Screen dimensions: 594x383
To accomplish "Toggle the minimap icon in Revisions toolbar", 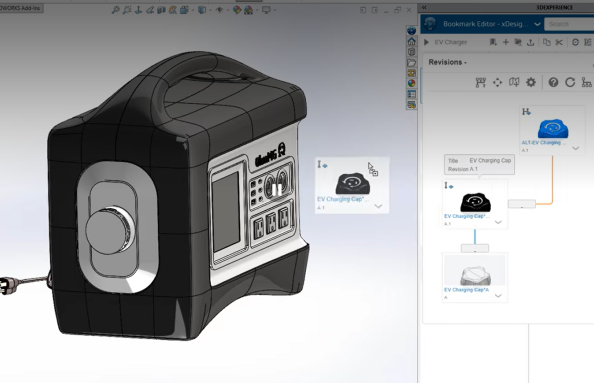I will tap(514, 82).
